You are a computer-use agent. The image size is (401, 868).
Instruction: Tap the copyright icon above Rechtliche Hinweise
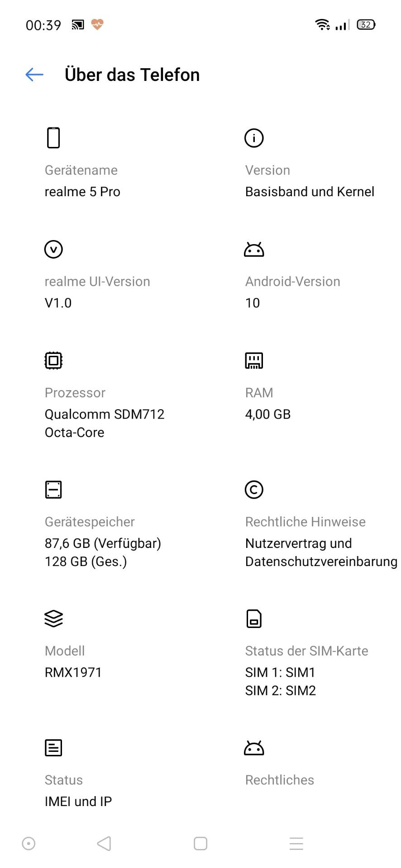(x=254, y=490)
